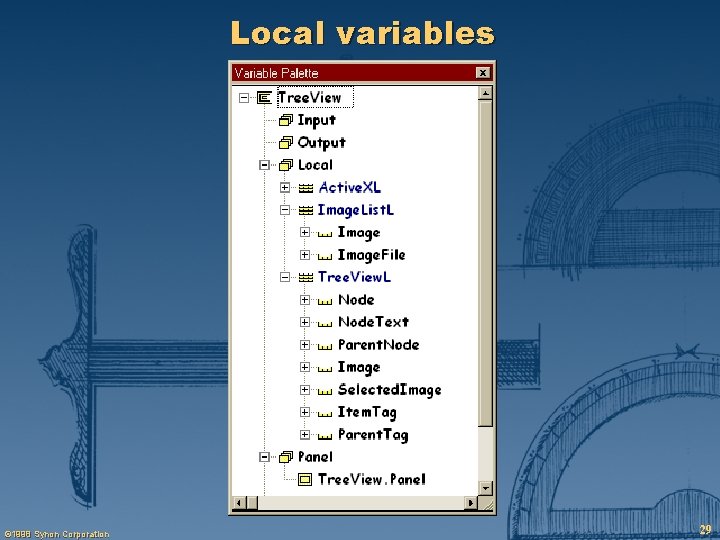The image size is (720, 540).
Task: Expand Image under TreeViewL
Action: click(304, 367)
